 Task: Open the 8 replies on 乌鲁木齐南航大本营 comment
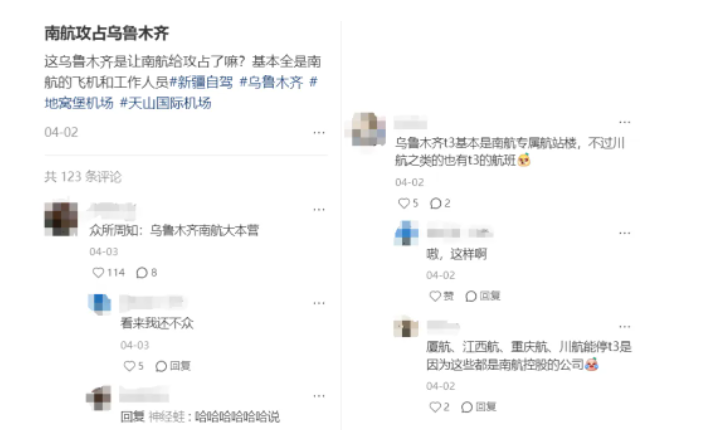click(146, 272)
